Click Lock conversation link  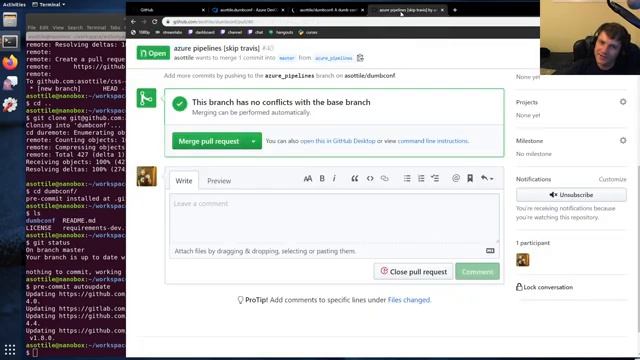[x=544, y=287]
